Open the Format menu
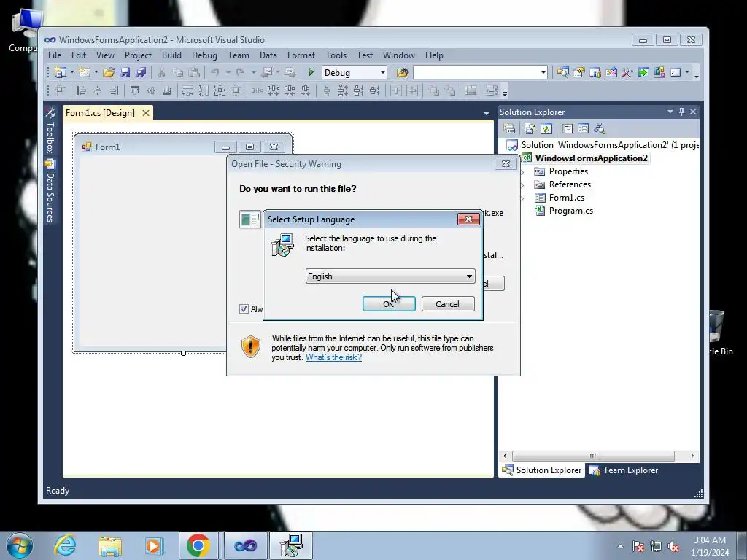Screen dimensions: 747x560 coord(301,55)
